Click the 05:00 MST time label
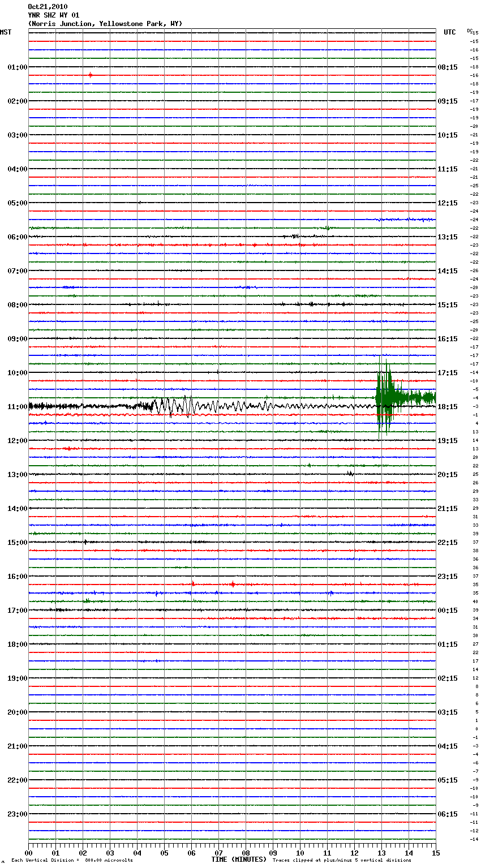The image size is (481, 868). pyautogui.click(x=18, y=203)
